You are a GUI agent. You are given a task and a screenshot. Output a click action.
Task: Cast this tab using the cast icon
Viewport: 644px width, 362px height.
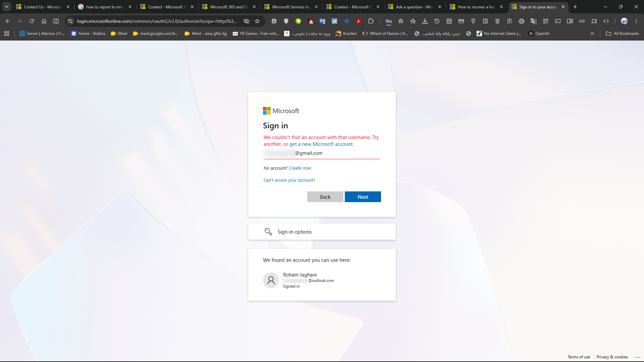558,21
